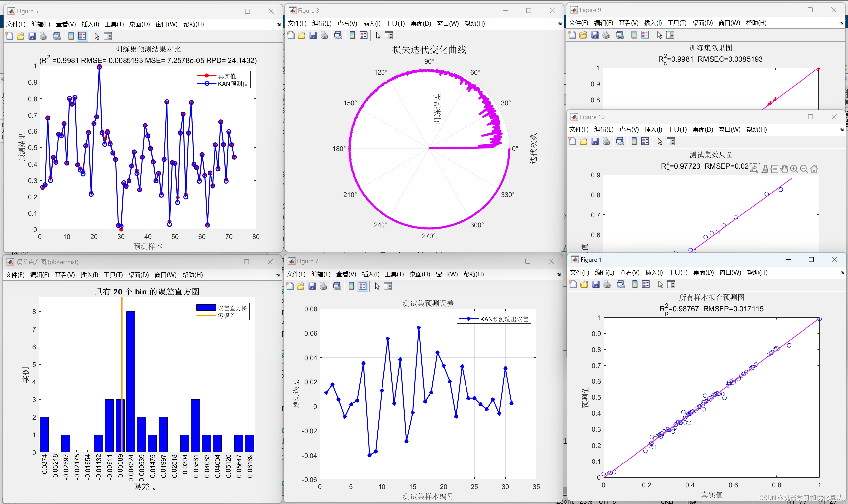Toggle Insert Colorbar in Figure 11 toolbar
This screenshot has height=504, width=848.
pos(635,285)
